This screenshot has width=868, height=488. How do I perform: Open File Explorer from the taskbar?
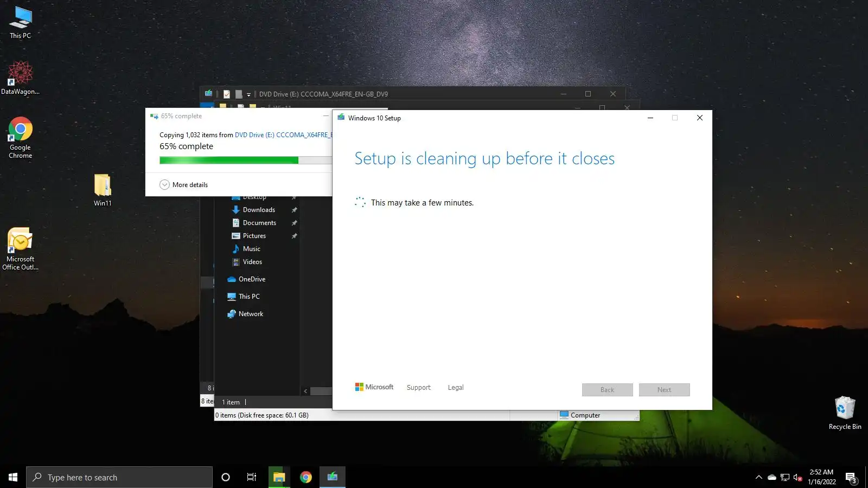[279, 477]
